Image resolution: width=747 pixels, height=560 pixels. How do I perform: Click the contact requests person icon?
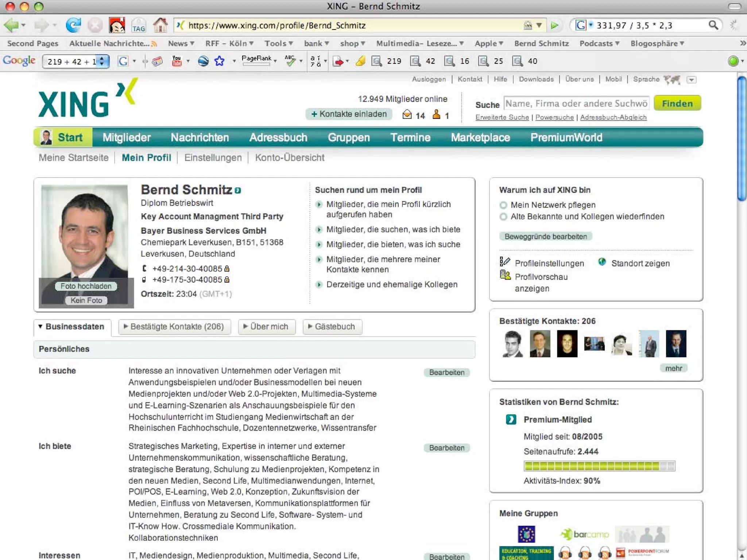[436, 115]
